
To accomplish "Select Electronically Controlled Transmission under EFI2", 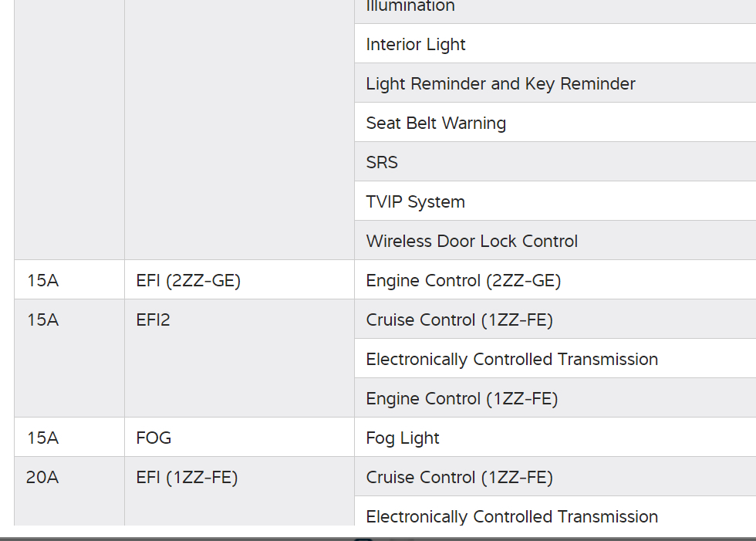I will coord(511,360).
